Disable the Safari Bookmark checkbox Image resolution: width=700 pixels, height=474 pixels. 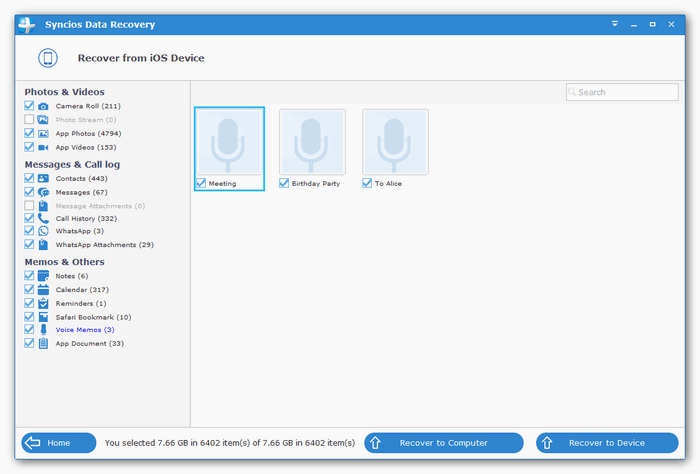[x=30, y=316]
